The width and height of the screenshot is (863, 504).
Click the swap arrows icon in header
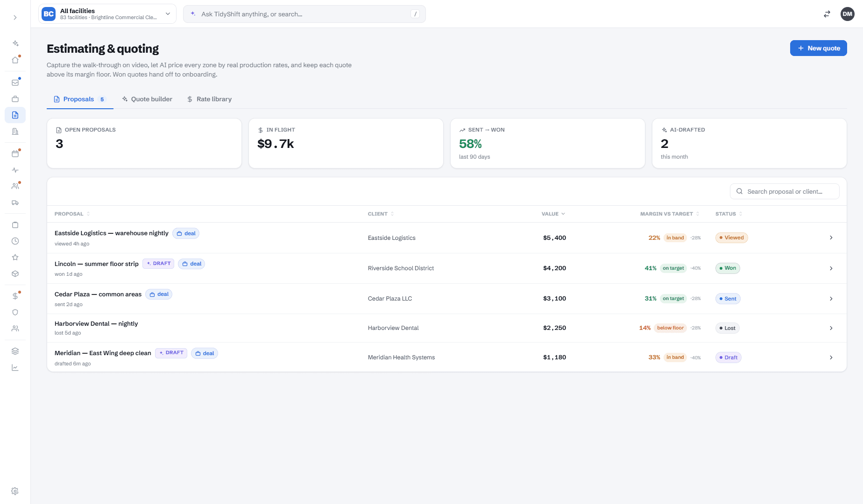827,14
